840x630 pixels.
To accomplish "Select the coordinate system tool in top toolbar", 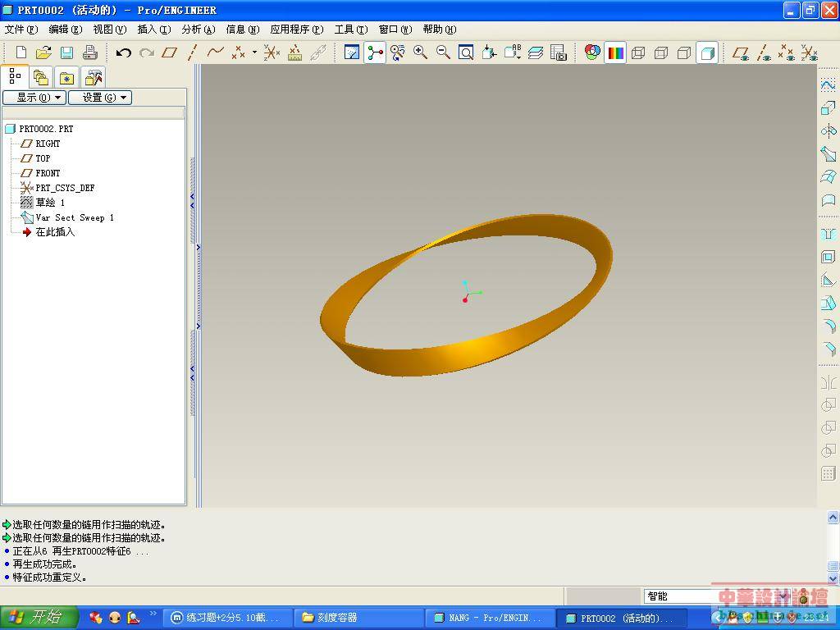I will click(272, 52).
